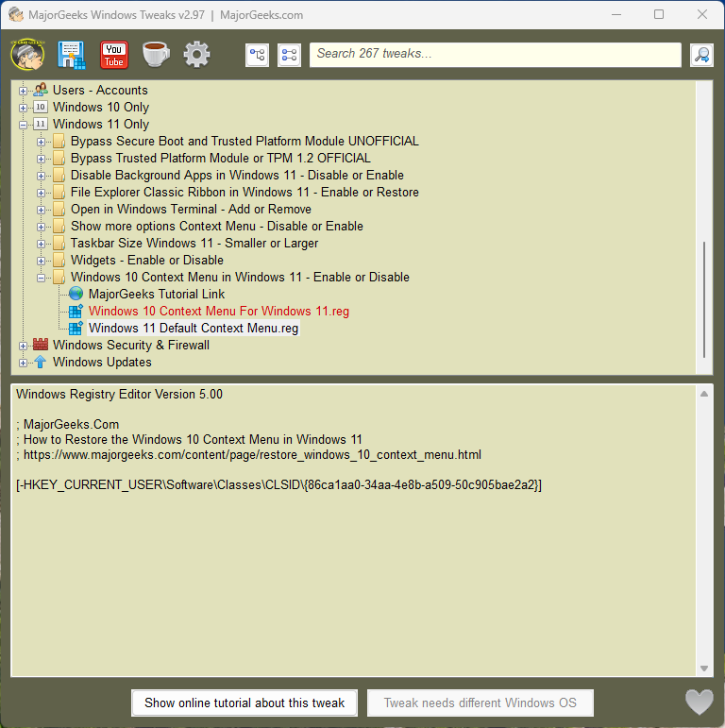Minimize the MajorGeeks Windows Tweaks window
Viewport: 725px width, 728px height.
[x=615, y=14]
